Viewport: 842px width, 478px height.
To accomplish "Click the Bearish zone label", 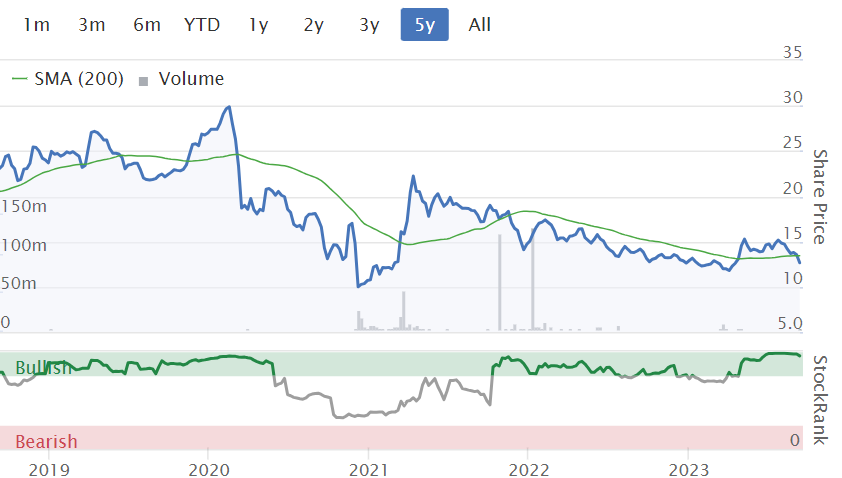I will pyautogui.click(x=46, y=441).
